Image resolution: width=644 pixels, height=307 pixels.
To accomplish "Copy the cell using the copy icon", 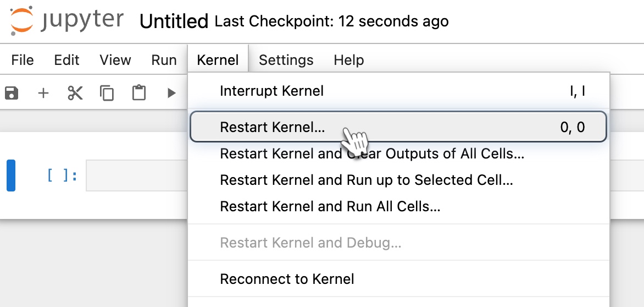I will 107,93.
